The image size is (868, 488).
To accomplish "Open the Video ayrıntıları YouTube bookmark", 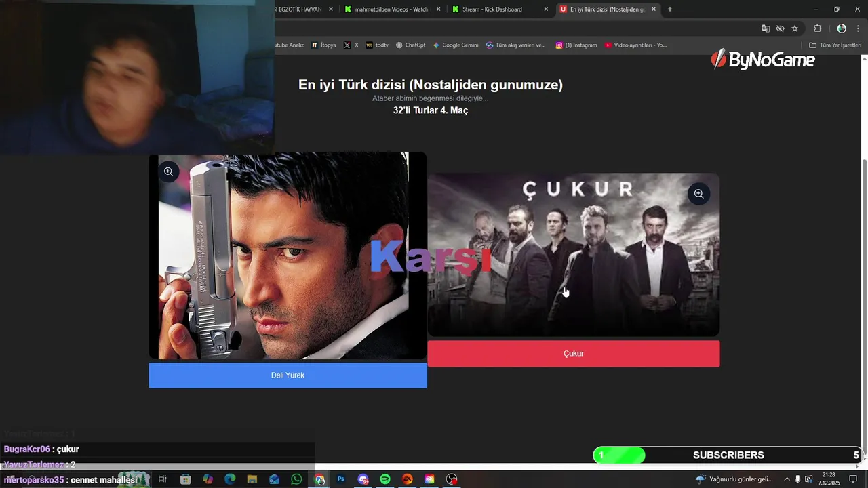I will pos(636,45).
